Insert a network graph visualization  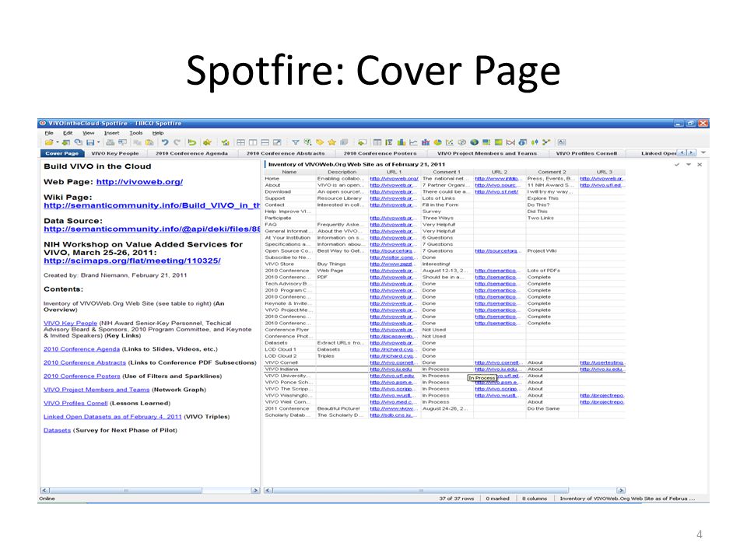(546, 142)
